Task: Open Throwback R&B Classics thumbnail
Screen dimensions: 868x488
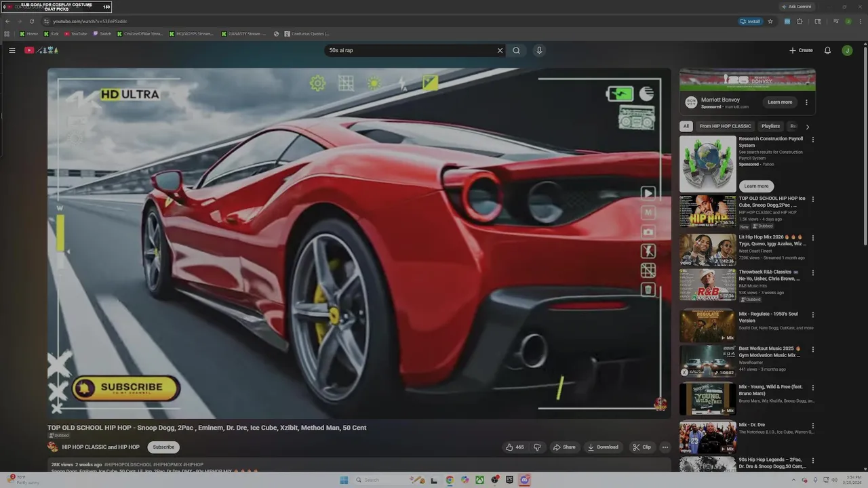Action: tap(707, 285)
